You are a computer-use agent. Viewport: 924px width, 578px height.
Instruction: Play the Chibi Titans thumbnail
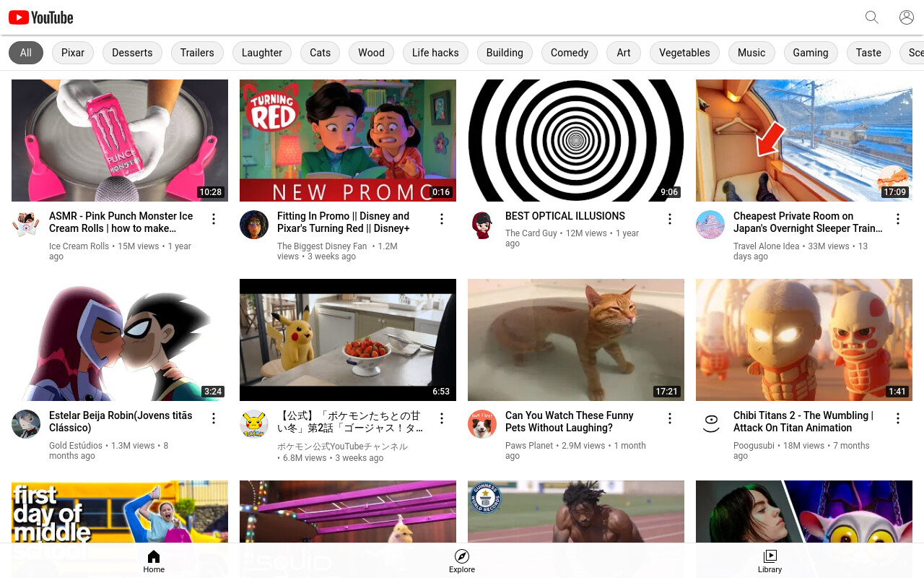click(x=804, y=340)
